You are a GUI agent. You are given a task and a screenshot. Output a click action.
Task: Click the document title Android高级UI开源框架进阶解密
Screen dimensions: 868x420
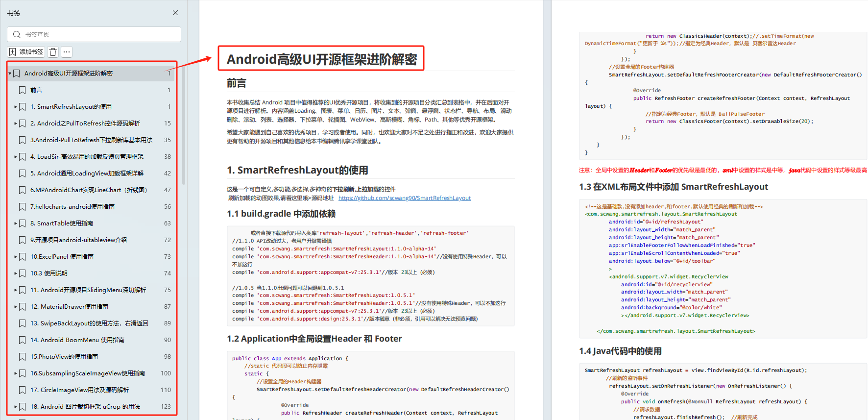tap(322, 59)
